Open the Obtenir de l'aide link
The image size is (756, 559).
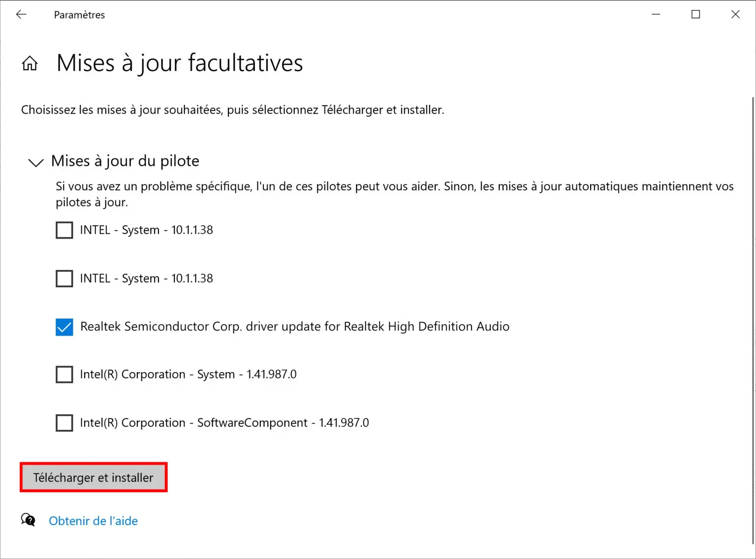click(93, 521)
